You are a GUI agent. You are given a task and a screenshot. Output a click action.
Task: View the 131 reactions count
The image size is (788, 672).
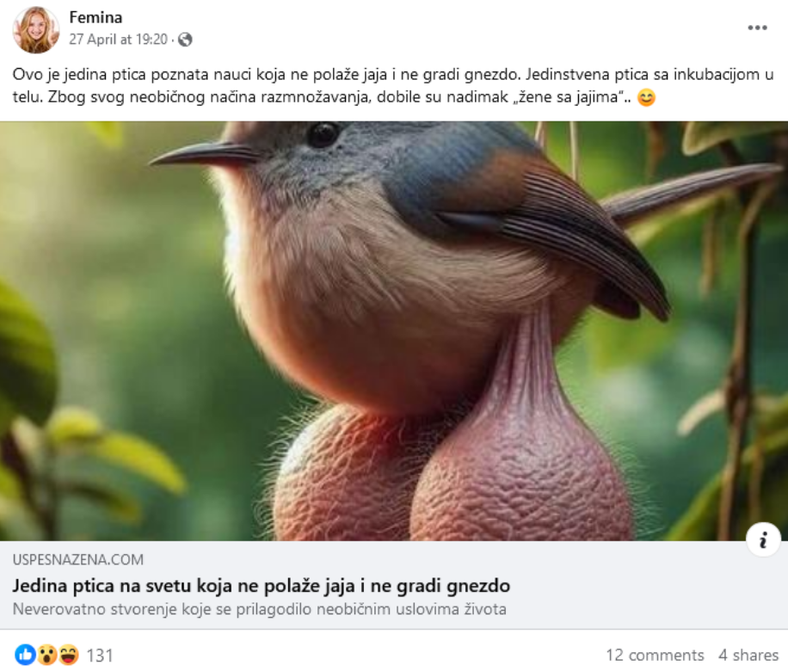100,656
